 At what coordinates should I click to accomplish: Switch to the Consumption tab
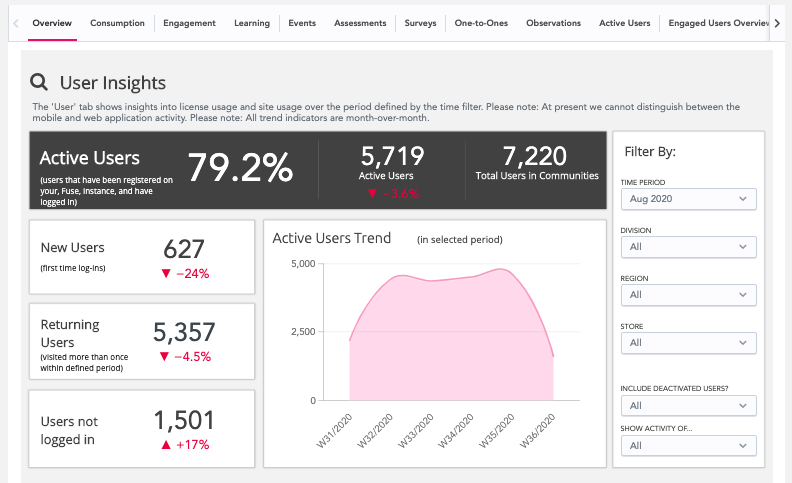tap(117, 23)
